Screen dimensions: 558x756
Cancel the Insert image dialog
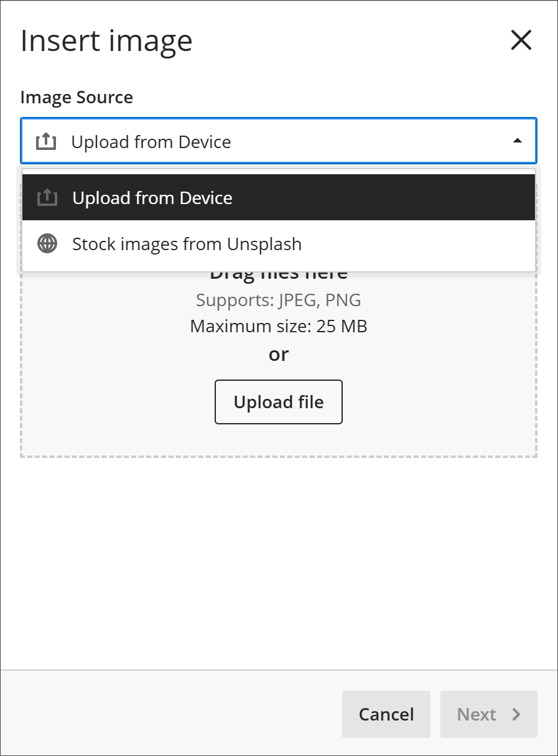click(x=386, y=714)
